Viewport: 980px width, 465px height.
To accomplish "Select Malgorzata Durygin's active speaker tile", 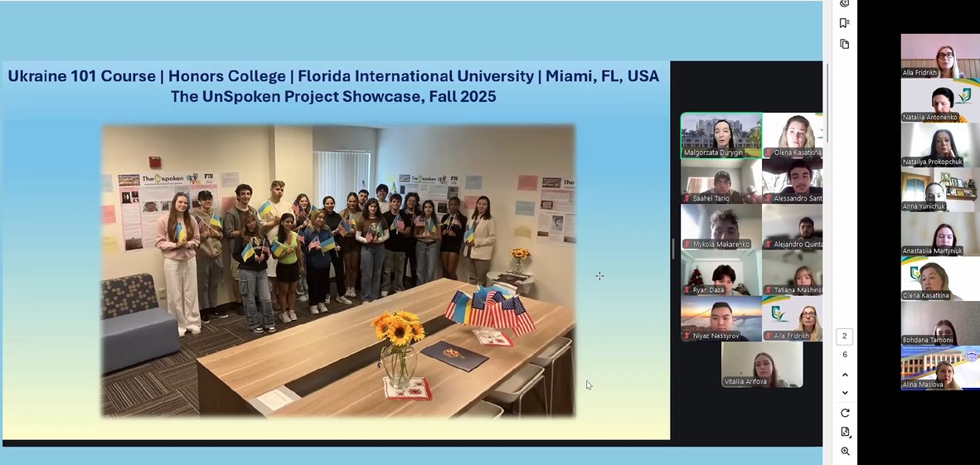I will point(720,134).
